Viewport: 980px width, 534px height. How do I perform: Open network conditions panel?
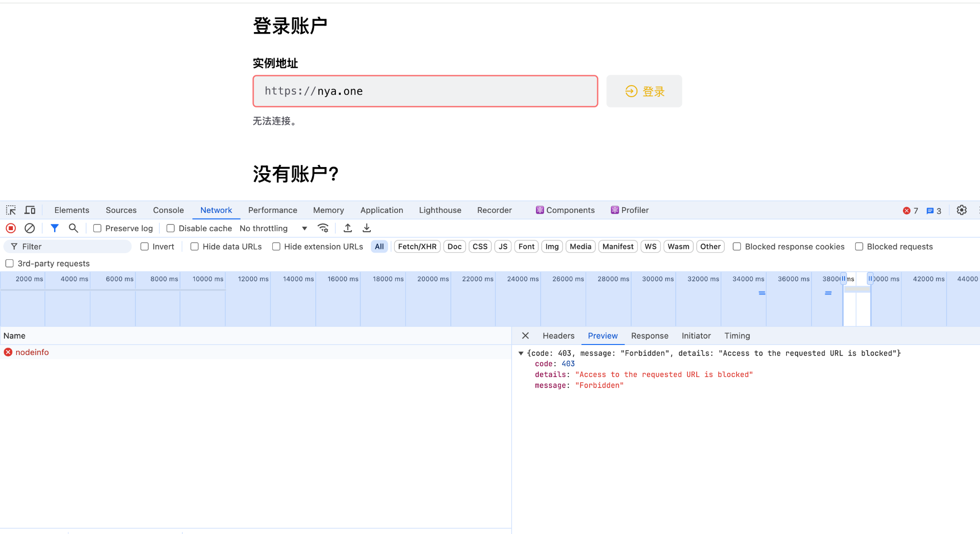coord(323,228)
